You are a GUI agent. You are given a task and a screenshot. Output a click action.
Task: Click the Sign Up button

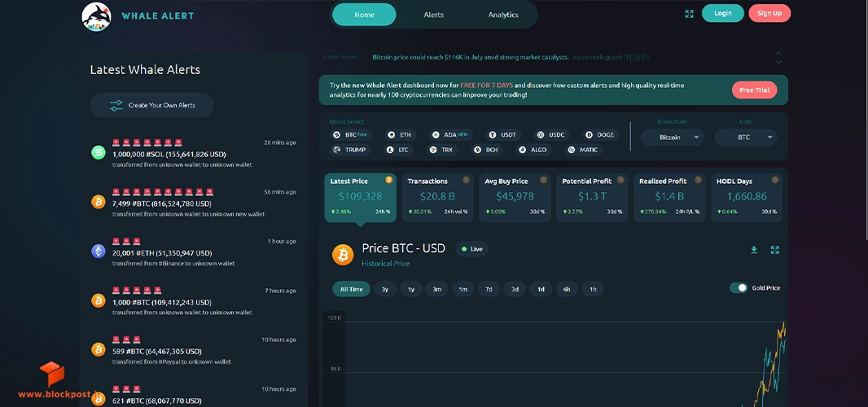pos(769,13)
